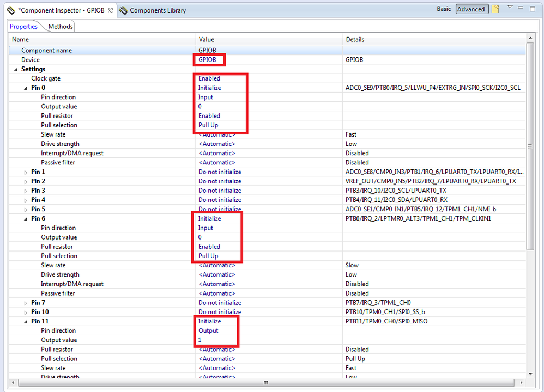
Task: Click Pin 10 Do not initialize value
Action: [220, 312]
